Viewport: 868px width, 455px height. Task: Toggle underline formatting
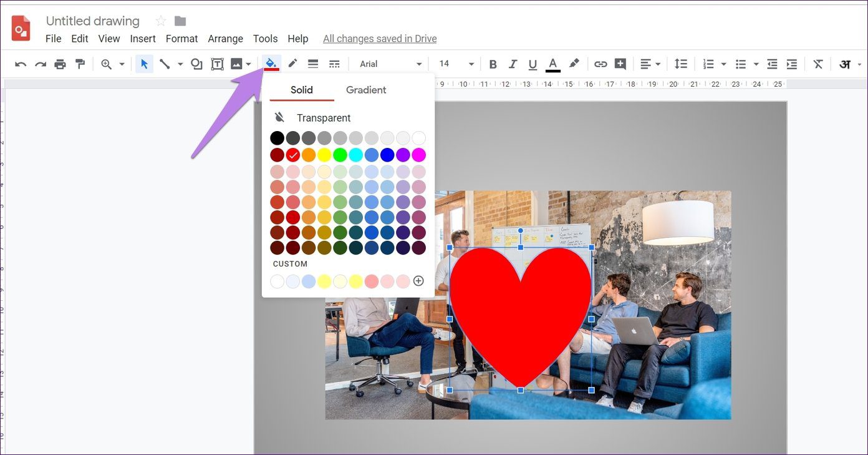pos(533,64)
